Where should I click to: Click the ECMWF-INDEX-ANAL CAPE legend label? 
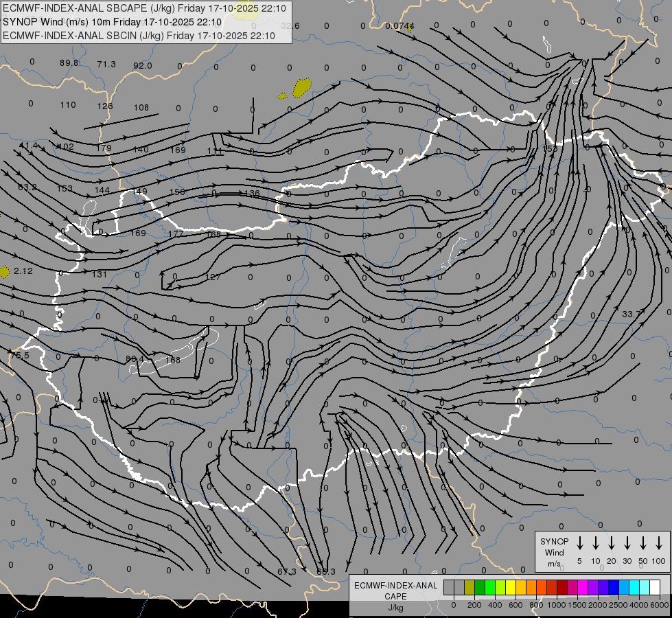click(395, 591)
